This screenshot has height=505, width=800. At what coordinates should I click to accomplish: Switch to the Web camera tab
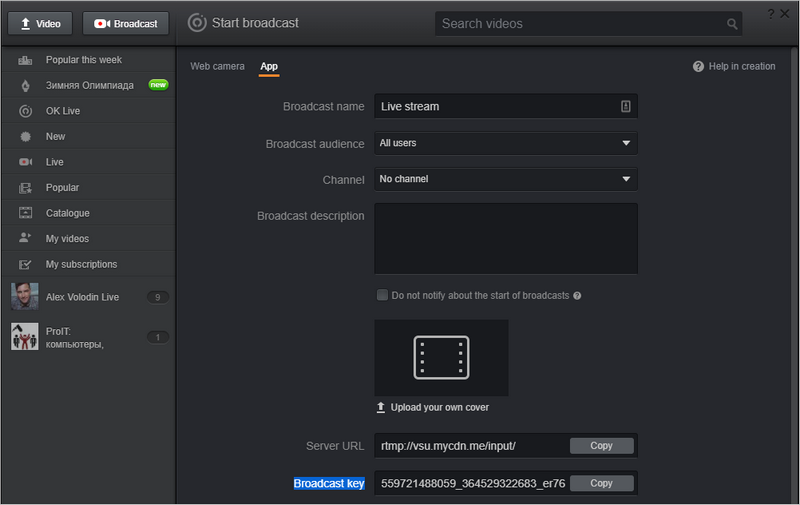[217, 66]
